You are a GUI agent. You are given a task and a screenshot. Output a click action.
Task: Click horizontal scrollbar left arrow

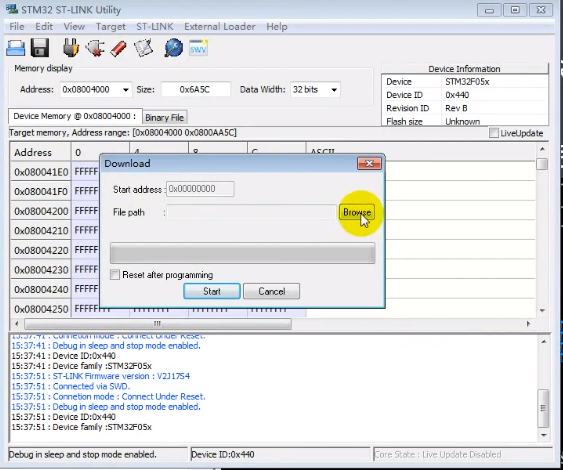[x=17, y=324]
